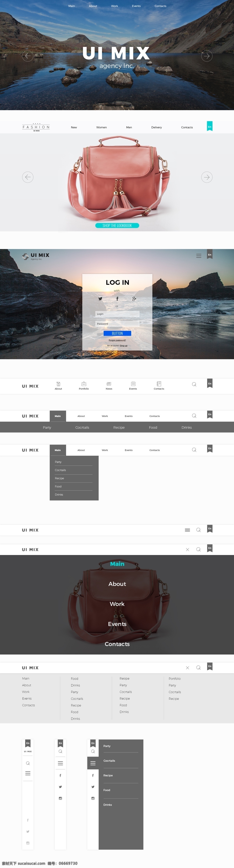Image resolution: width=234 pixels, height=868 pixels.
Task: Sign in with Twitter icon in LOG IN panel
Action: tap(100, 298)
